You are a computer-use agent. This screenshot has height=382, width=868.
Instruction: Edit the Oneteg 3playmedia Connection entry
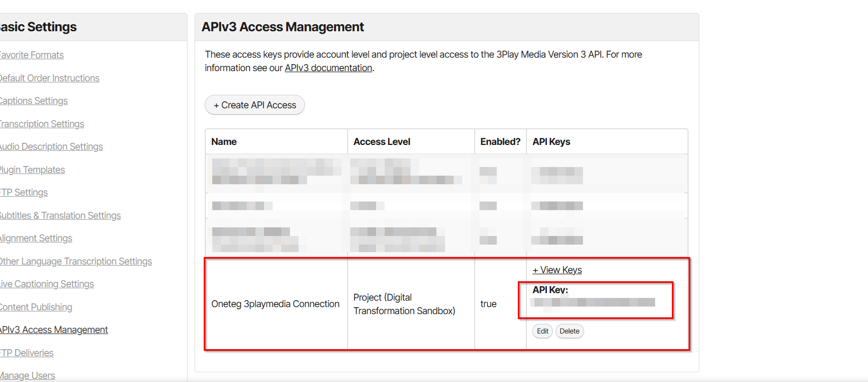pyautogui.click(x=543, y=331)
